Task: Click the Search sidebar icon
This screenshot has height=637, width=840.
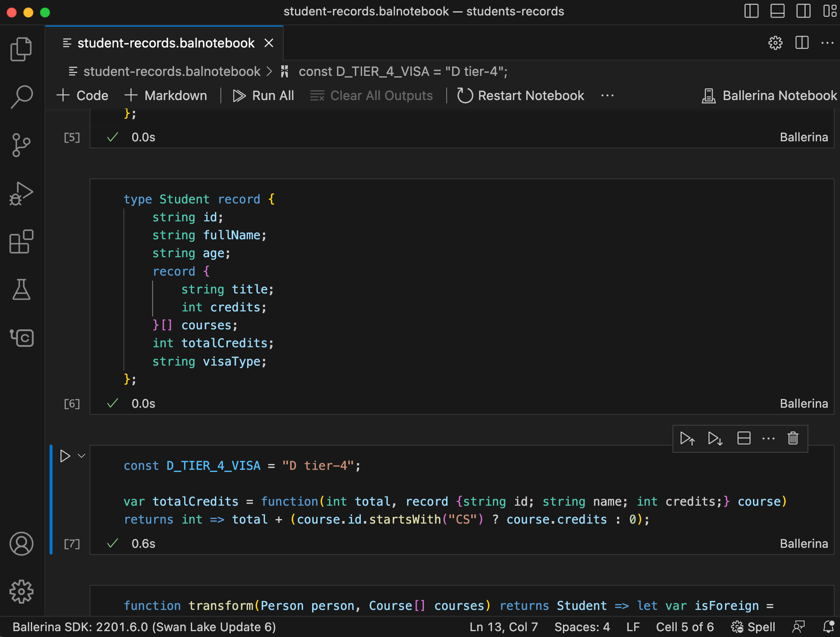Action: [x=21, y=96]
